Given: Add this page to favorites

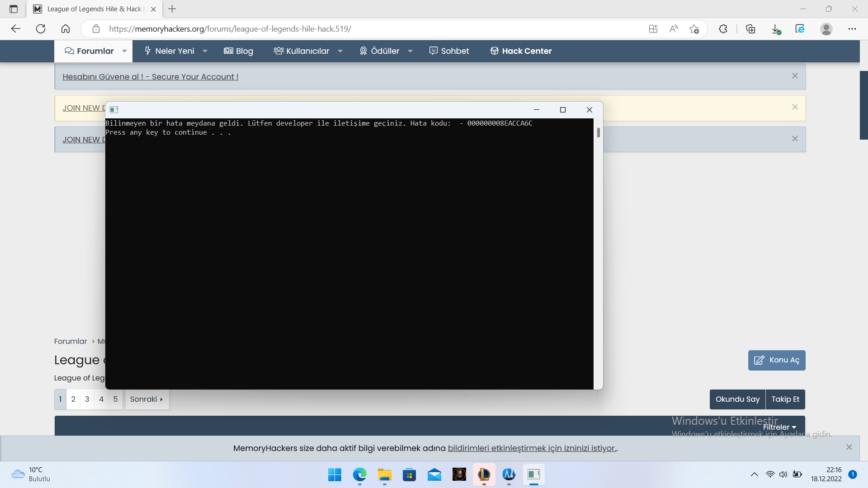Looking at the screenshot, I should (694, 29).
